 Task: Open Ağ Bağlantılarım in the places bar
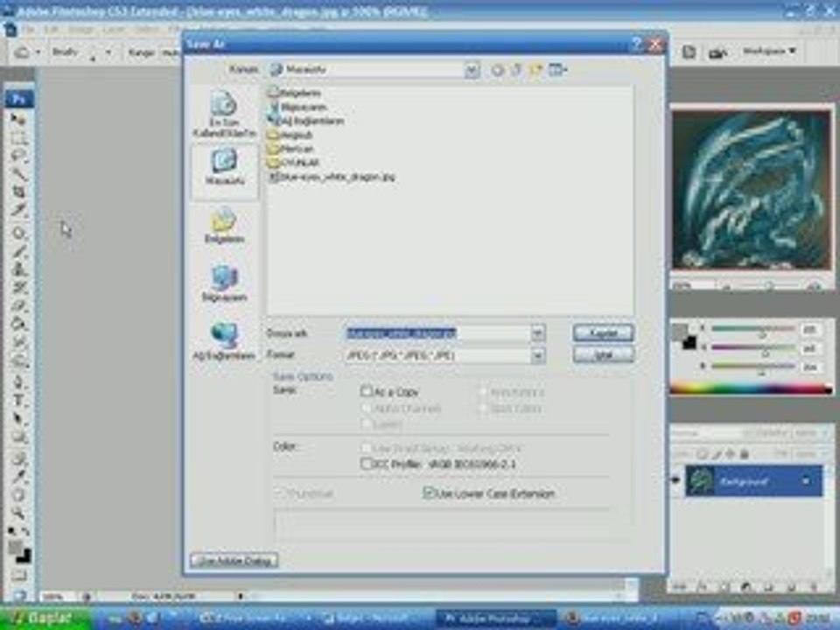[224, 342]
